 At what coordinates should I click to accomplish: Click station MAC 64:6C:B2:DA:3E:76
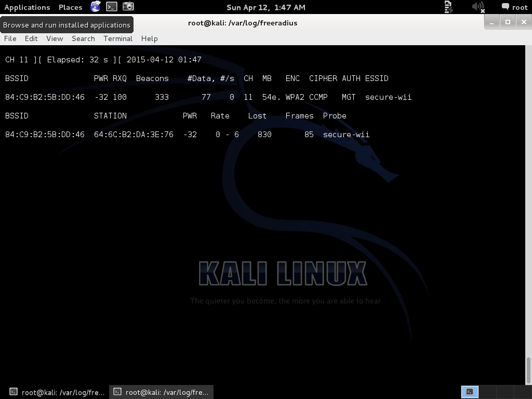point(134,135)
